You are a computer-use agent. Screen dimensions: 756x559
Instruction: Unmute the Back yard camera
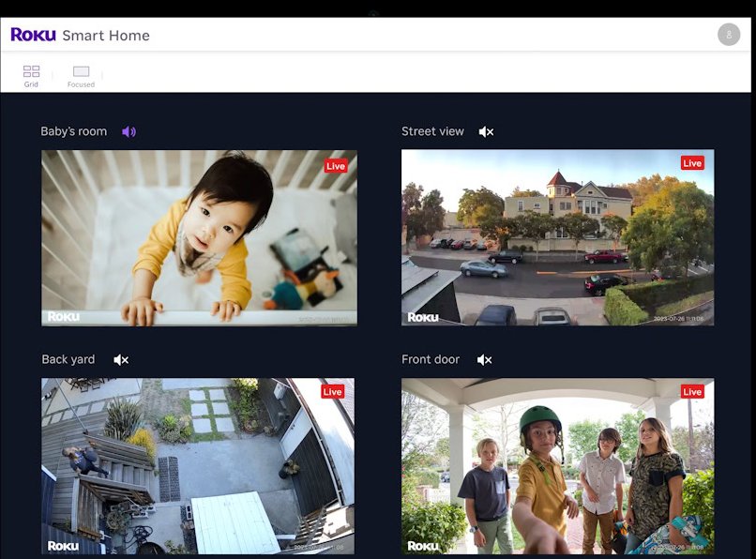coord(121,360)
